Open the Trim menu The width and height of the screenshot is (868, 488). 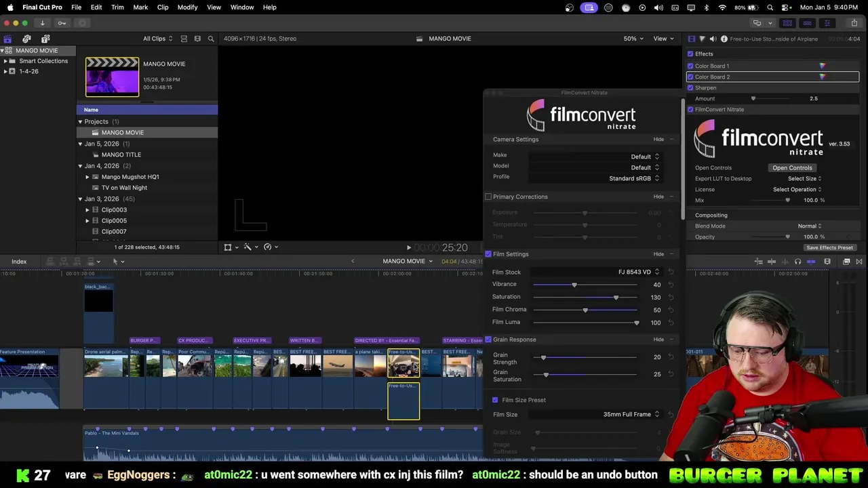coord(117,7)
